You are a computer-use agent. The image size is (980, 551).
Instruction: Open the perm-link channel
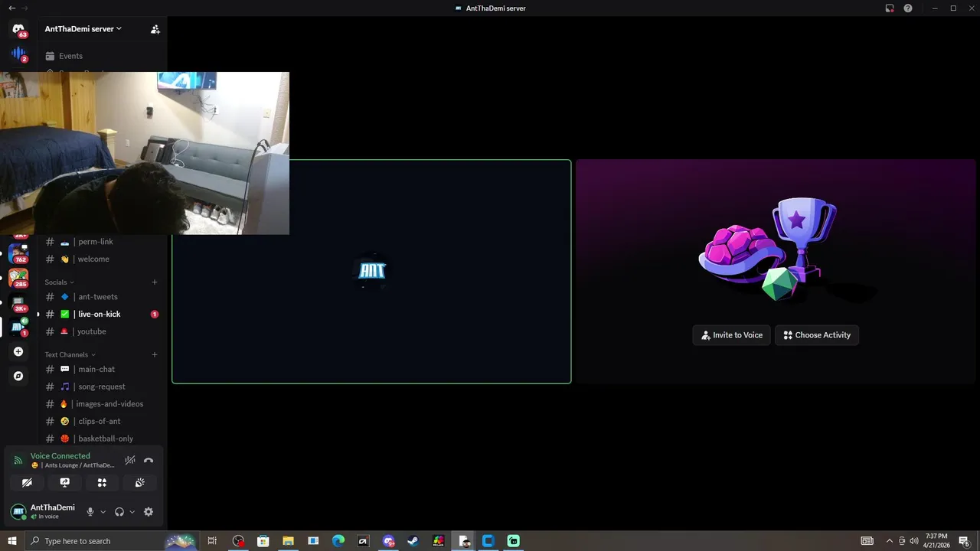(x=103, y=242)
